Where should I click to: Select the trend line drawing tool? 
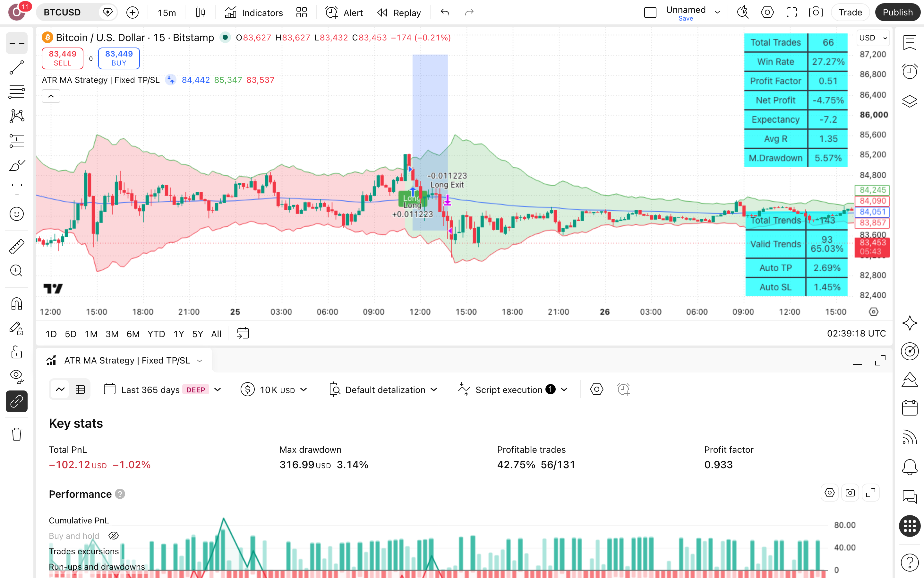coord(16,68)
